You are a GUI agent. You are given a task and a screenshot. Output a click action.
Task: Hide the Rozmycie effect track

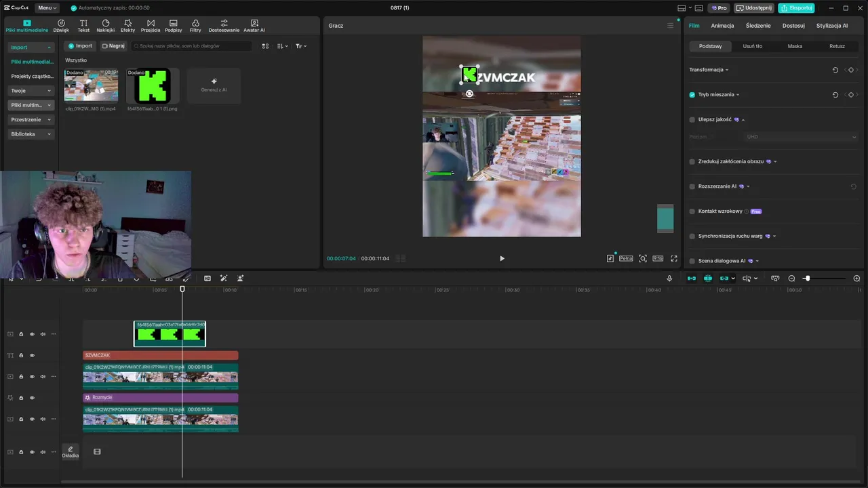(32, 398)
